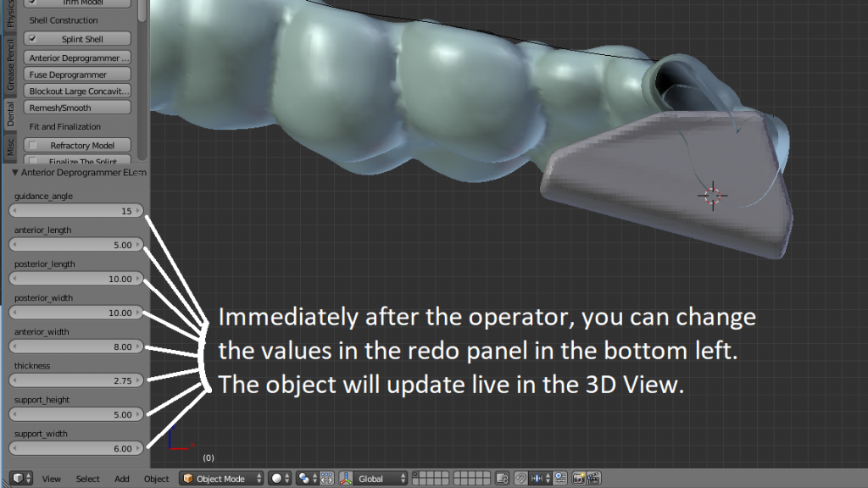
Task: Open the Global transform orientation dropdown
Action: (x=381, y=479)
